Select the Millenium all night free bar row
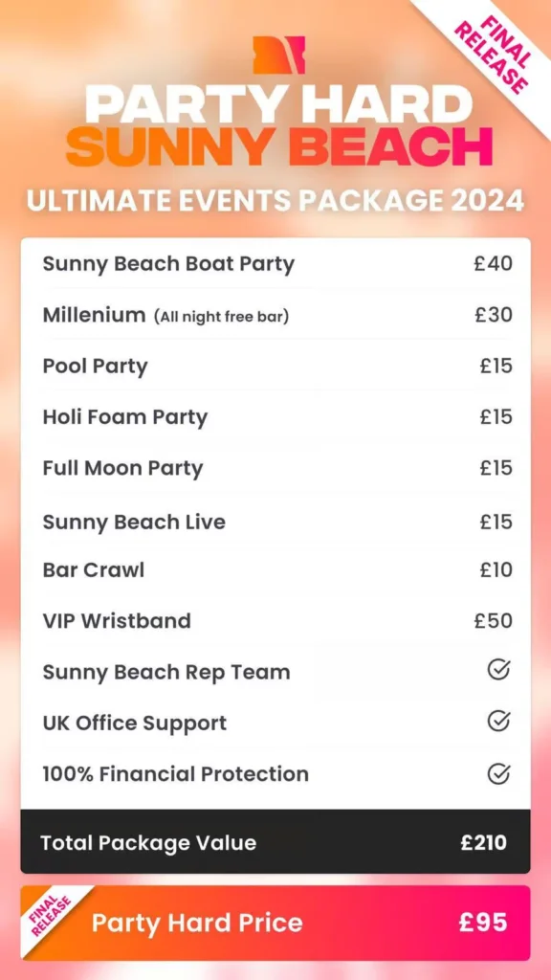Viewport: 551px width, 980px height. 275,314
